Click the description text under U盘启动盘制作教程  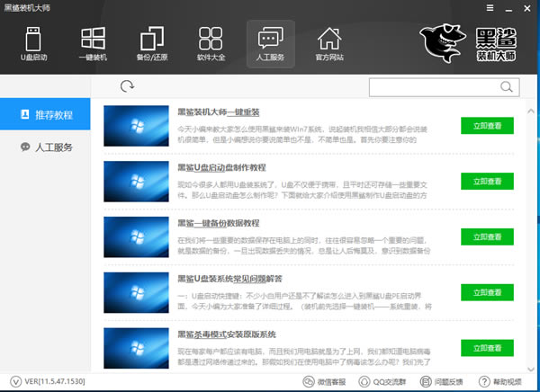coord(302,190)
